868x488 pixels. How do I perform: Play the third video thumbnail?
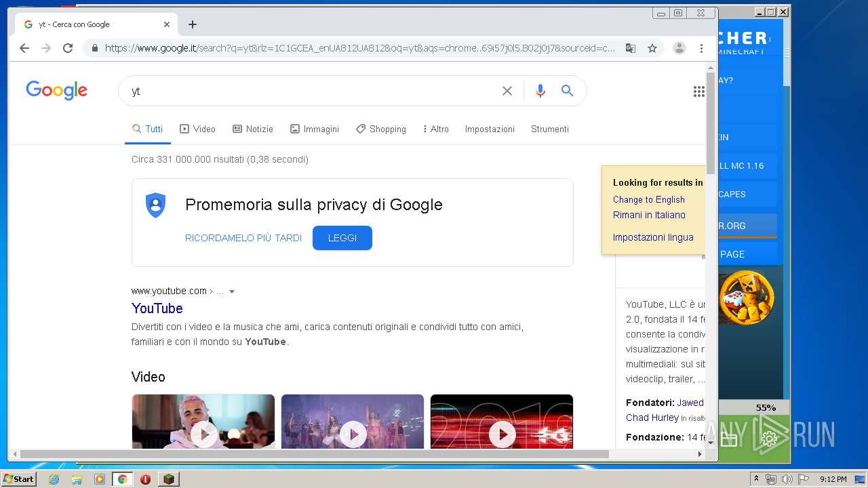502,422
